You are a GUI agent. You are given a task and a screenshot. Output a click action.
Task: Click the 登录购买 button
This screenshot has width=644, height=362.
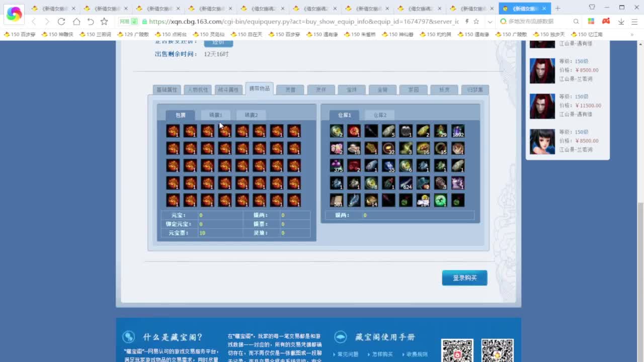coord(464,278)
